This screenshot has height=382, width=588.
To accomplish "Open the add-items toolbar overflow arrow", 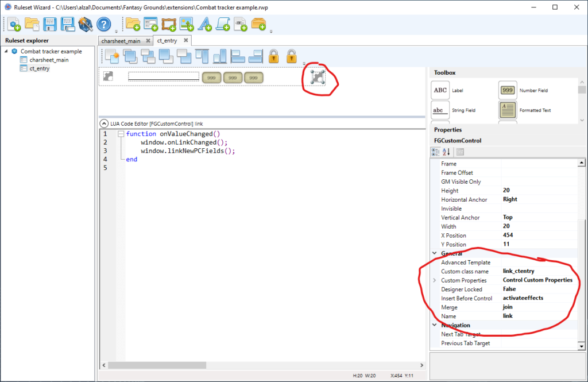I will 271,32.
